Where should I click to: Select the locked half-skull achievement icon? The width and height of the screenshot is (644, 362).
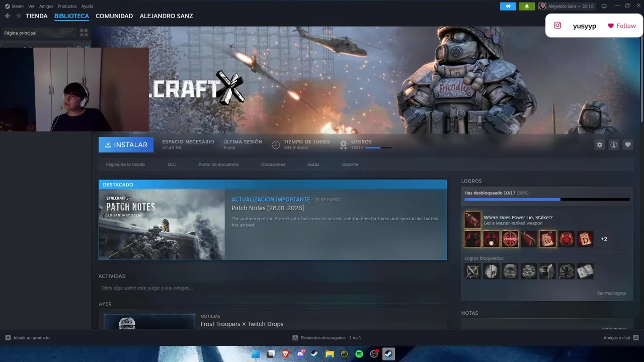492,271
